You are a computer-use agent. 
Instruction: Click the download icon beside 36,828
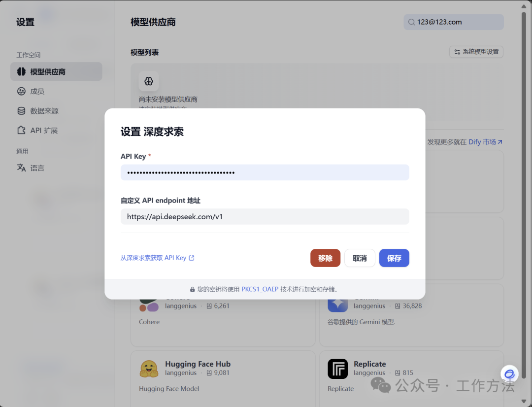[398, 306]
